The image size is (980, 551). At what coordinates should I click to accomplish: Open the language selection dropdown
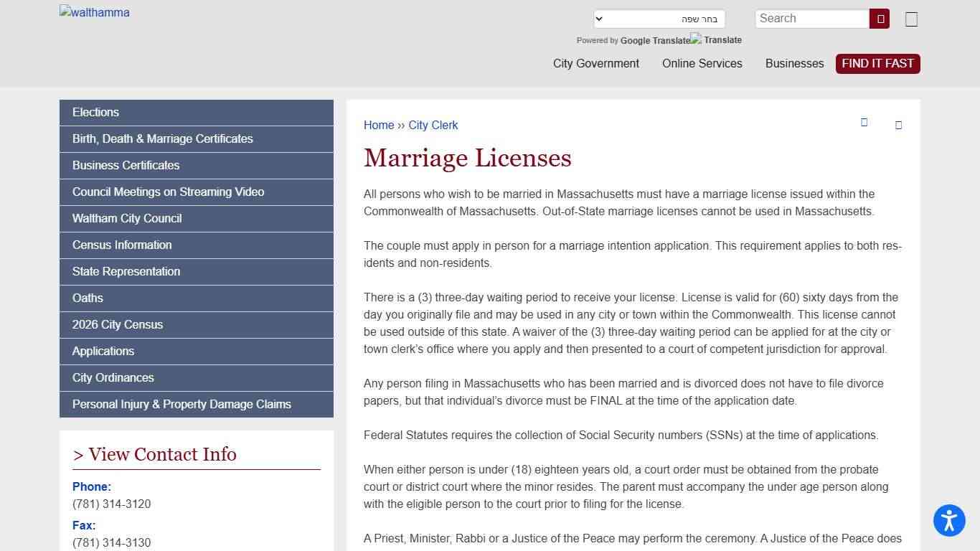(659, 18)
